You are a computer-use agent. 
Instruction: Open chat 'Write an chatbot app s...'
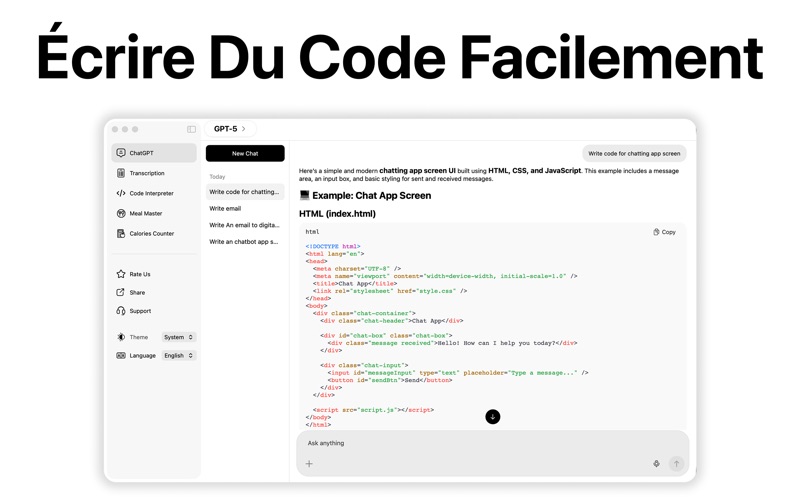click(245, 242)
